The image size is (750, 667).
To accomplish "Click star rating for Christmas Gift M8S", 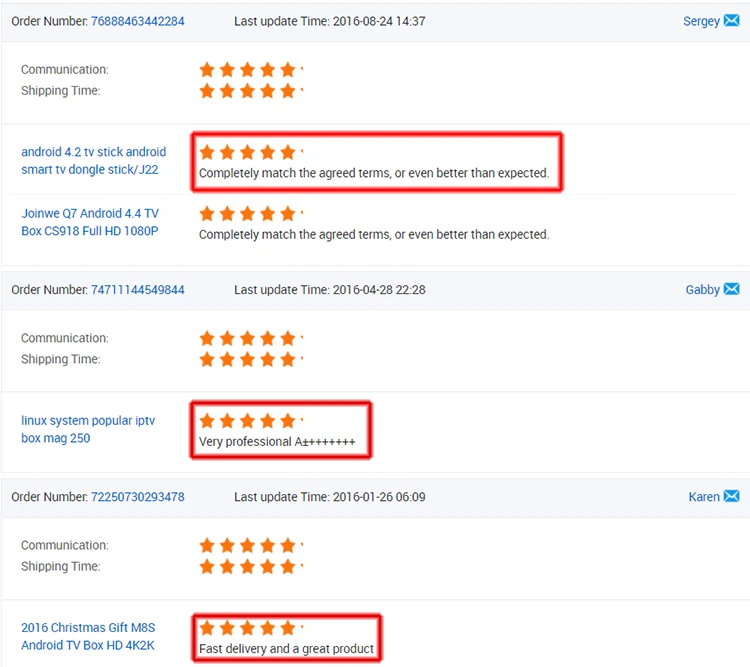I will coord(251,628).
